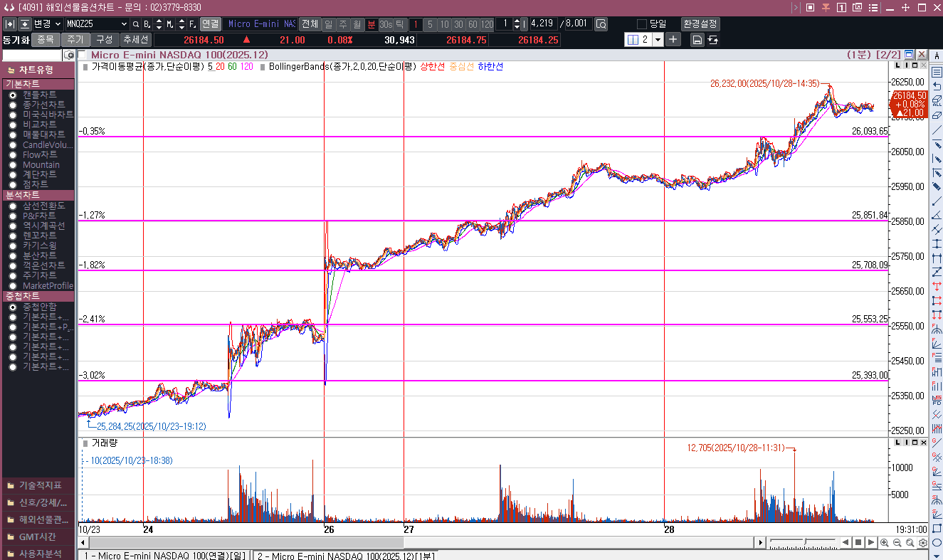Click the zoom out magnifier icon
Screen dimensions: 943x560
pyautogui.click(x=897, y=543)
